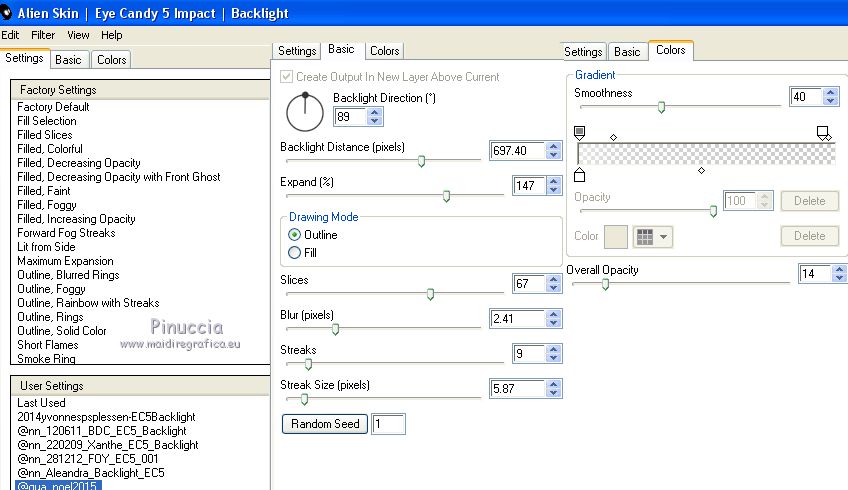Click the Alien Skin title bar icon
The height and width of the screenshot is (490, 848).
click(6, 12)
